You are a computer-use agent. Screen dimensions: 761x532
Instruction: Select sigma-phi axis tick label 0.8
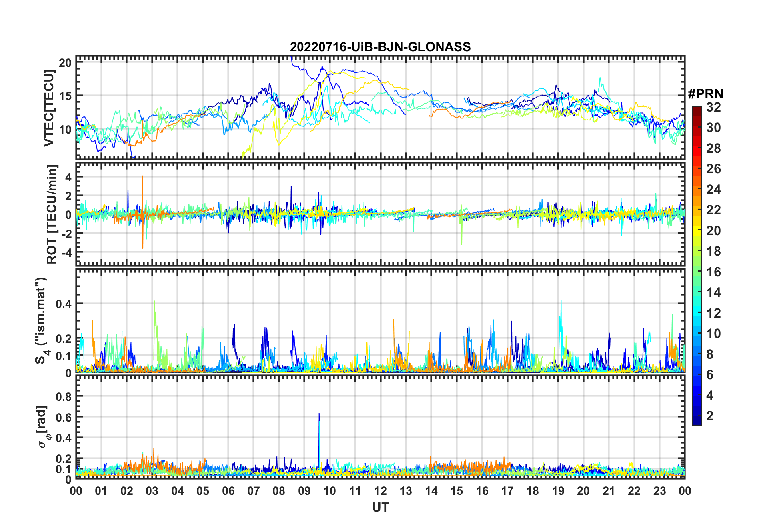[x=64, y=397]
